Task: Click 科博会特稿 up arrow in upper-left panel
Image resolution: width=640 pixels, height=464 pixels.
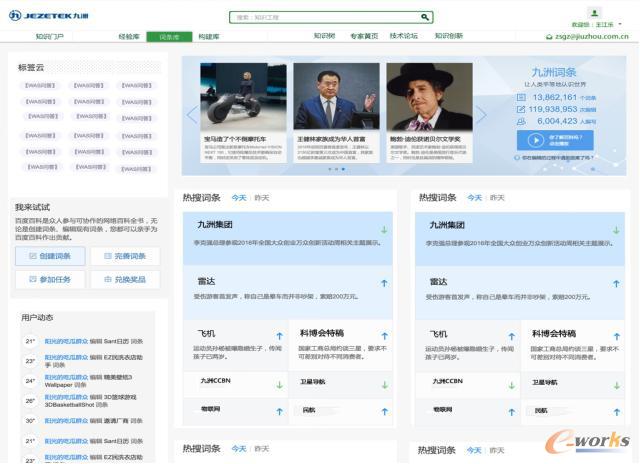Action: 384,336
